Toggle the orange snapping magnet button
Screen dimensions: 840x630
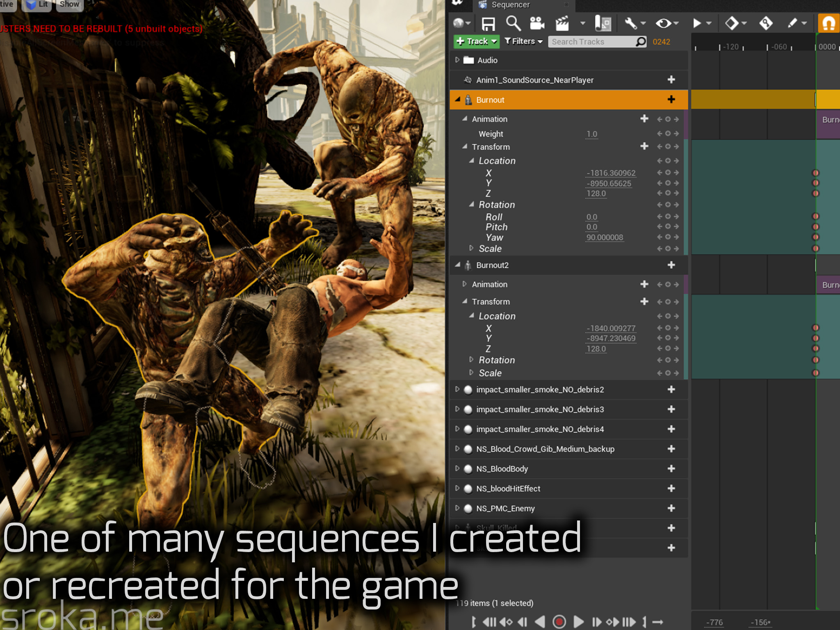pos(829,23)
